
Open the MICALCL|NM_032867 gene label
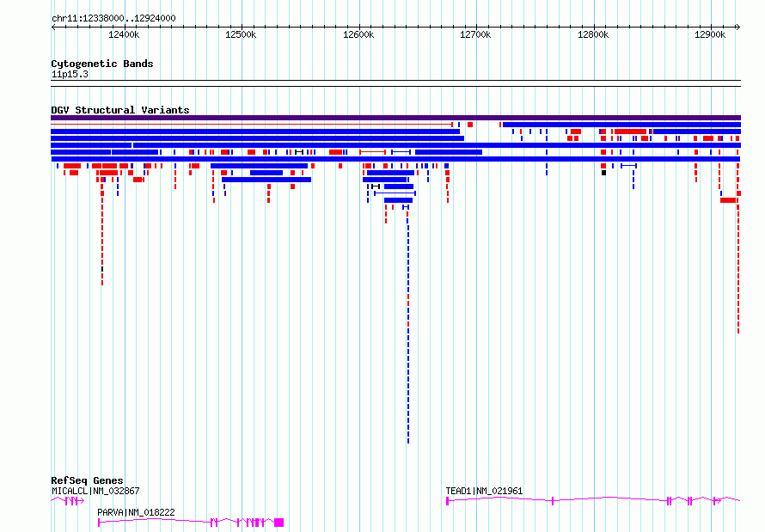(95, 491)
